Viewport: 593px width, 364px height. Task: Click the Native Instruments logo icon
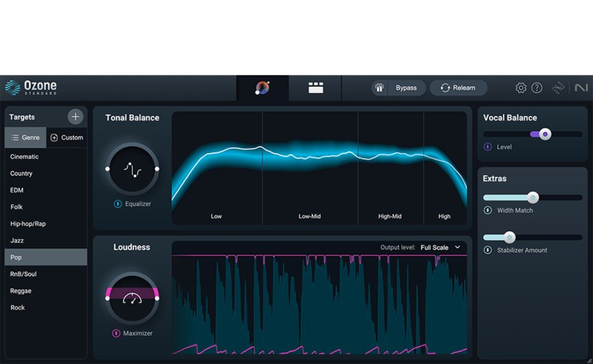point(581,88)
